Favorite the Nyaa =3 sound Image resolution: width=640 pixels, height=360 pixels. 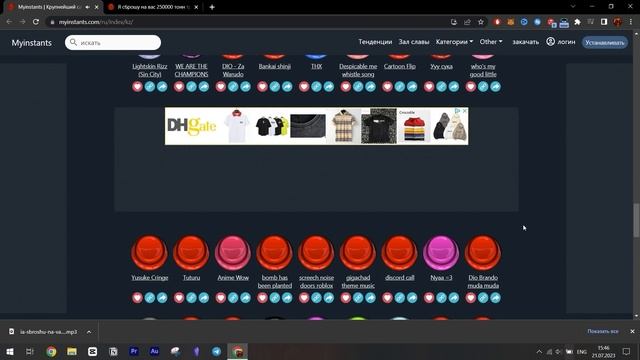click(429, 298)
